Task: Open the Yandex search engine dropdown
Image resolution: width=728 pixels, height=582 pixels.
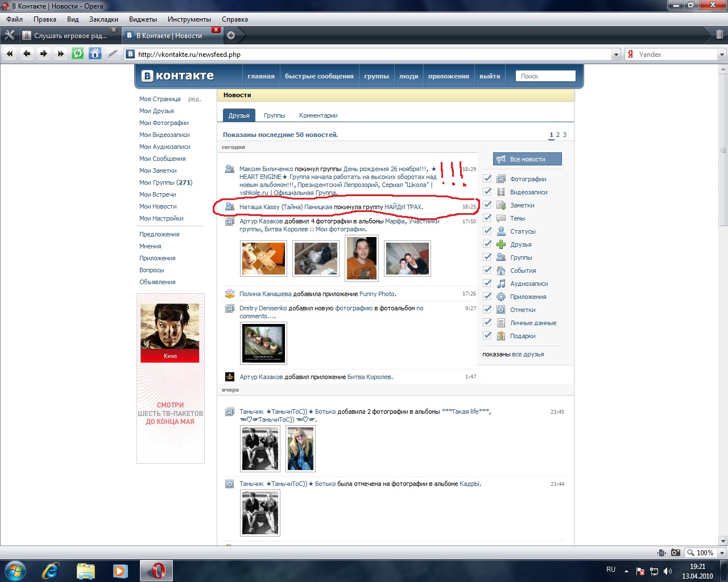Action: pos(722,55)
